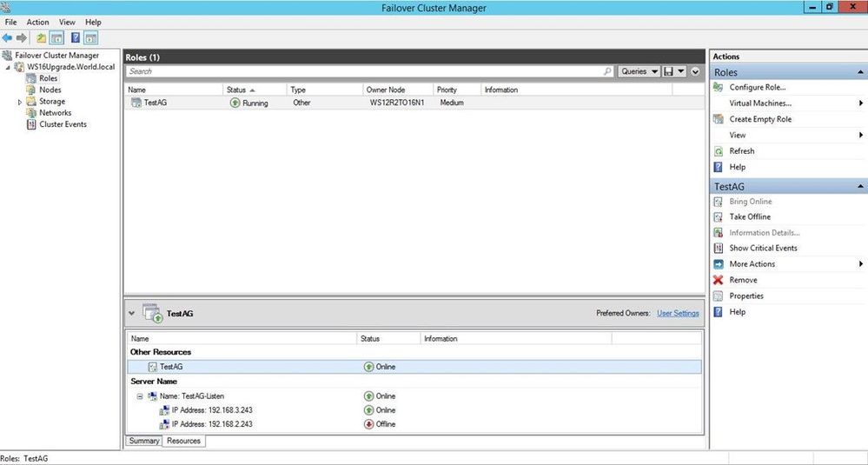The height and width of the screenshot is (465, 868).
Task: Click the red X Remove icon
Action: pos(718,280)
